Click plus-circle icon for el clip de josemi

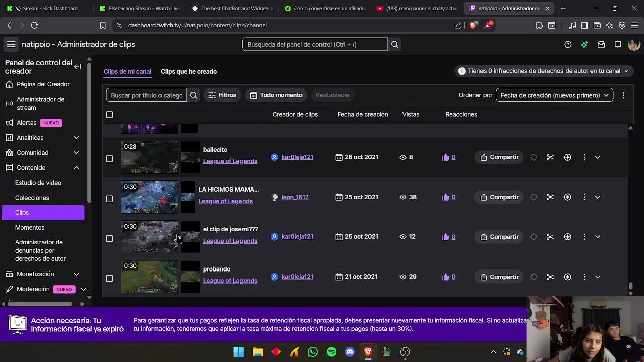coord(567,237)
